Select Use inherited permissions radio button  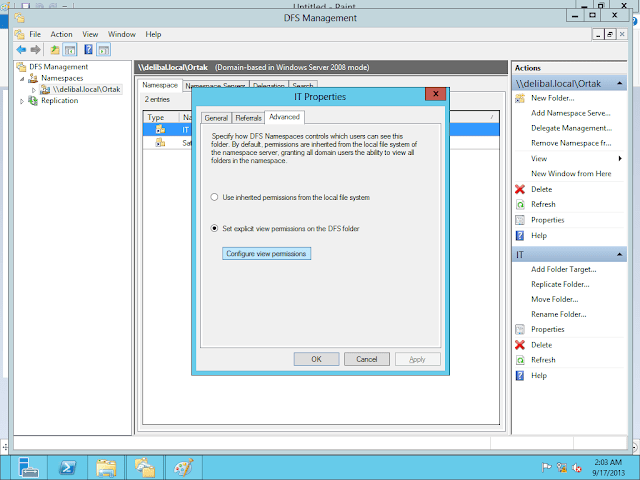pos(214,197)
